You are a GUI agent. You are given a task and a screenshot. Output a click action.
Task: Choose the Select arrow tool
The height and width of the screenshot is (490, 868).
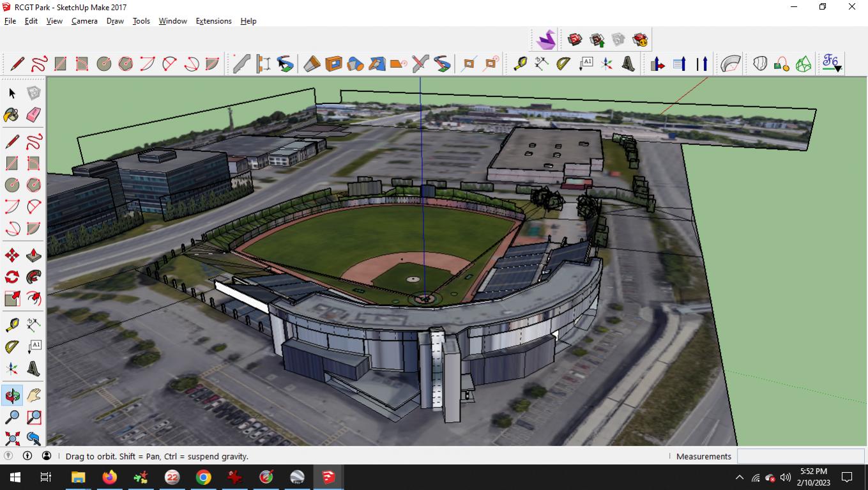pyautogui.click(x=12, y=94)
